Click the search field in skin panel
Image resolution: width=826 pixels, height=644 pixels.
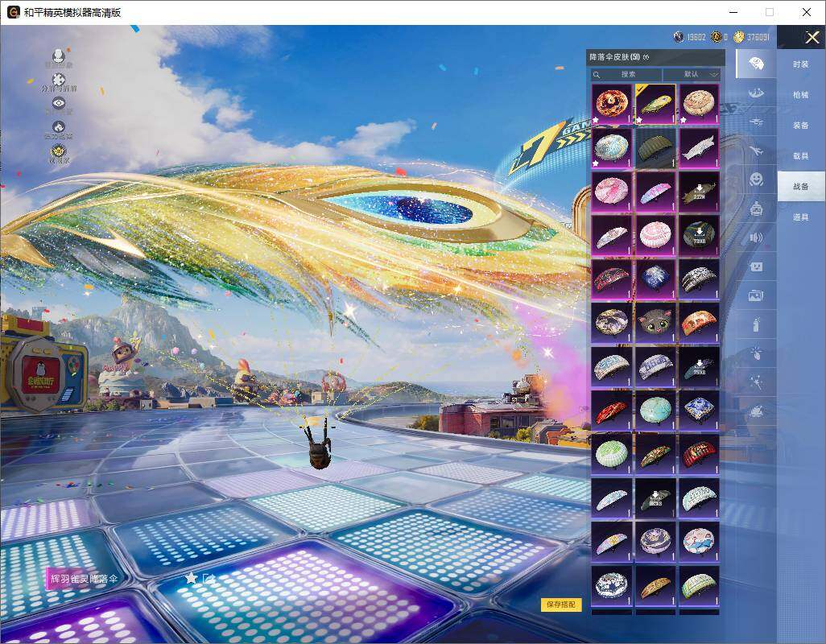pyautogui.click(x=626, y=74)
